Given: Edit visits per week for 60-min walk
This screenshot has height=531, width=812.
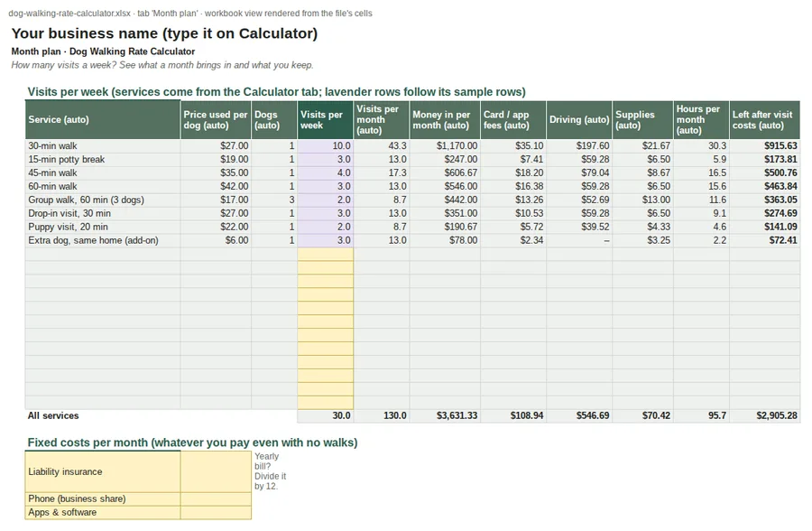Looking at the screenshot, I should [x=326, y=187].
